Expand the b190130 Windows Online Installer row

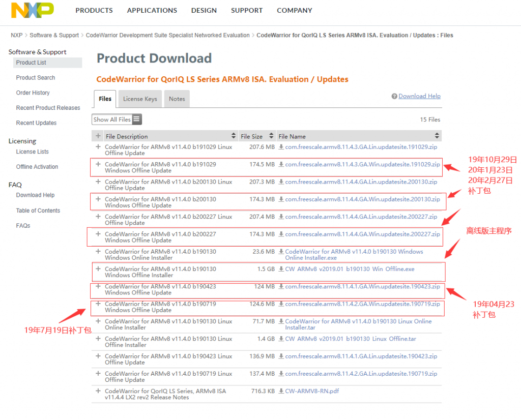tap(98, 251)
